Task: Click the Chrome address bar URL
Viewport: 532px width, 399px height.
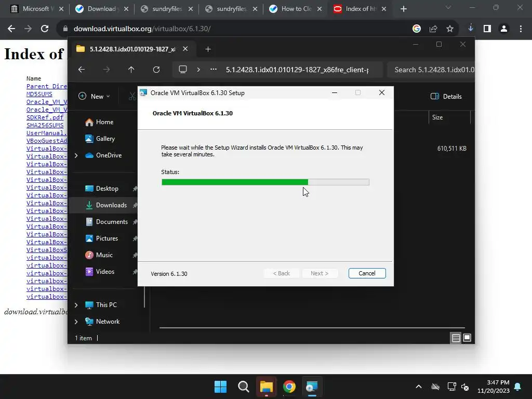Action: point(142,29)
